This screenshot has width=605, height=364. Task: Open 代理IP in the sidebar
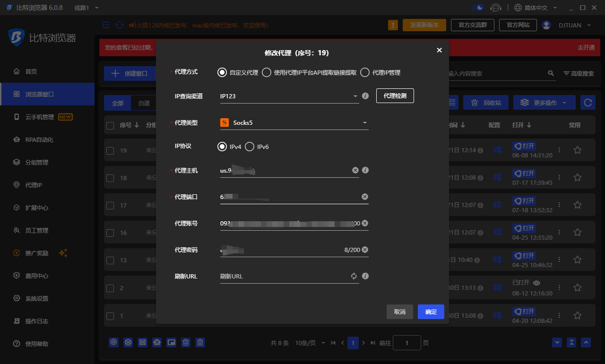(47, 185)
